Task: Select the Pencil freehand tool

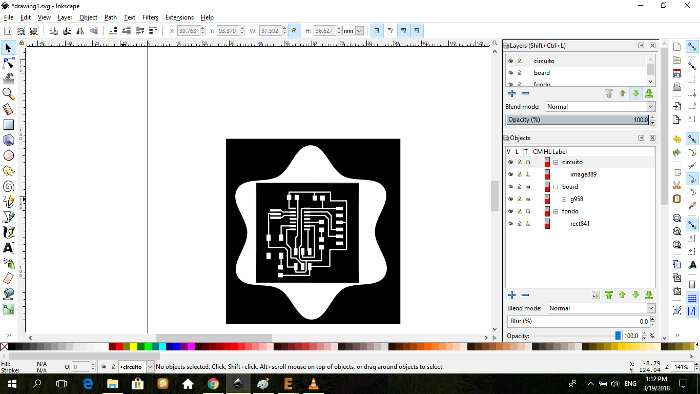Action: coord(8,201)
